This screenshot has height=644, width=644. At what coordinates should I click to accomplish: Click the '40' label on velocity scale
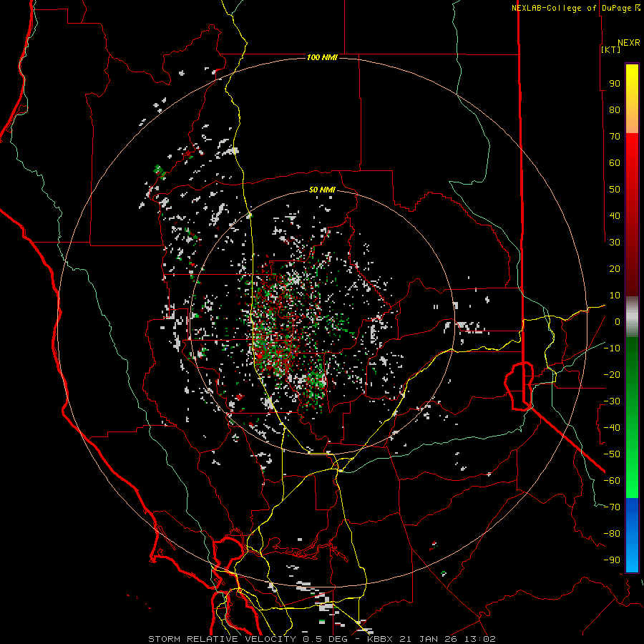pos(615,216)
